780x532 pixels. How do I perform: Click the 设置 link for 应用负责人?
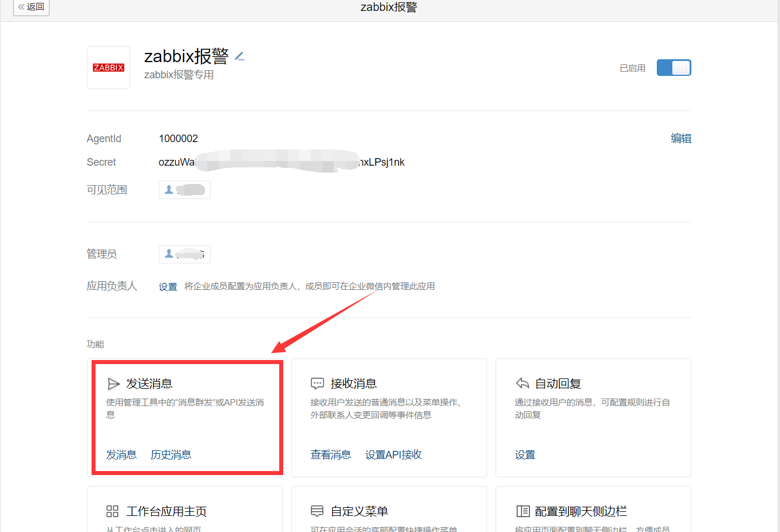[168, 286]
